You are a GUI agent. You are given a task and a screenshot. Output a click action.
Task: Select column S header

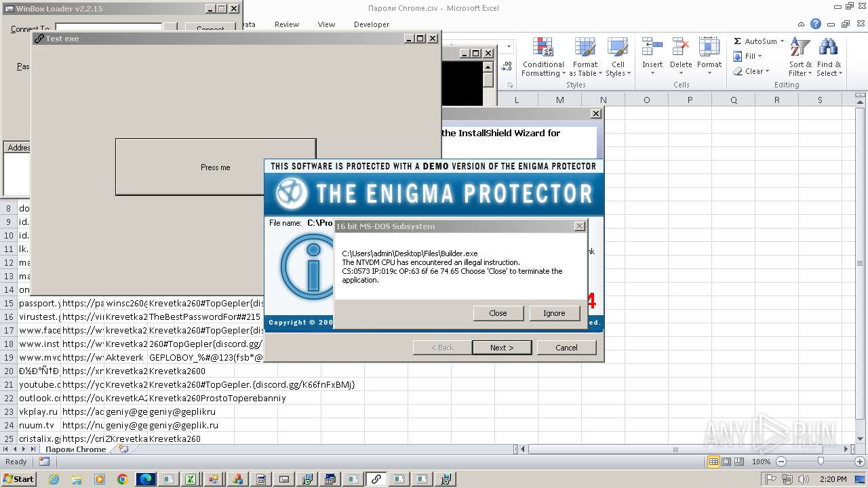pos(820,100)
